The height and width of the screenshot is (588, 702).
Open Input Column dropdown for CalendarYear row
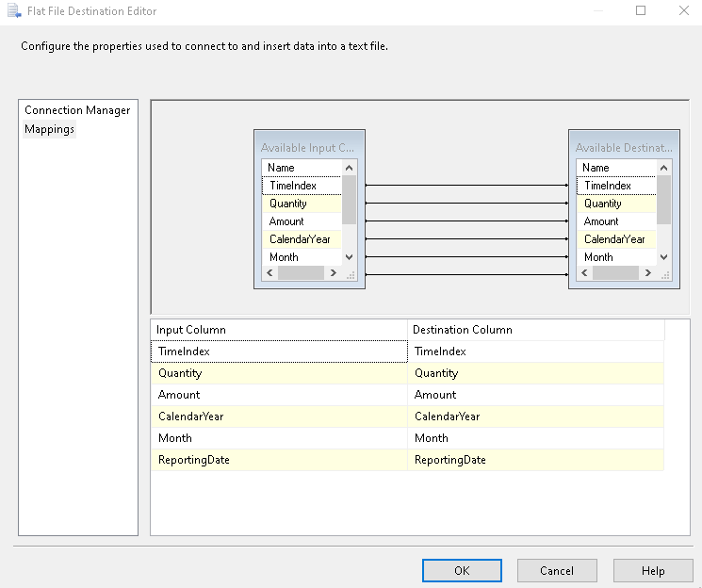pos(278,416)
